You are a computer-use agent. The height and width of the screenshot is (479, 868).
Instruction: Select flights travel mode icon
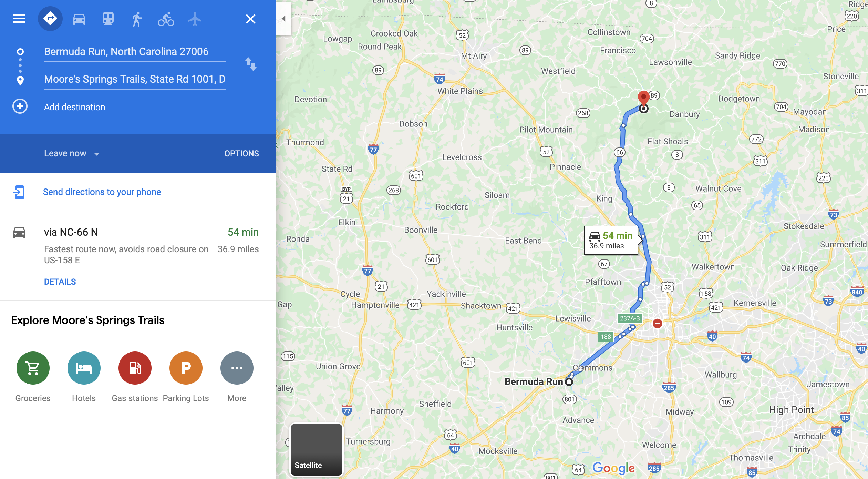(x=195, y=19)
